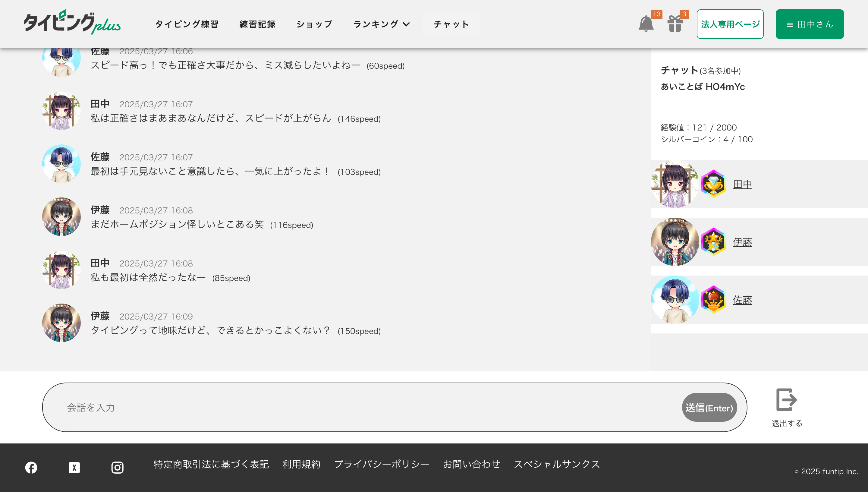Click the exit room door icon
The image size is (868, 492).
[786, 400]
